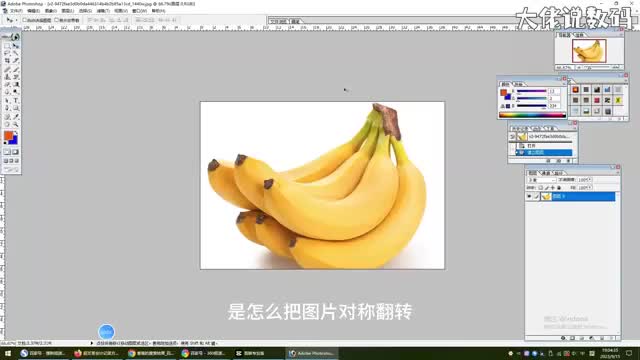Click the Navigator banana preview thumbnail
The height and width of the screenshot is (360, 640).
pos(589,51)
